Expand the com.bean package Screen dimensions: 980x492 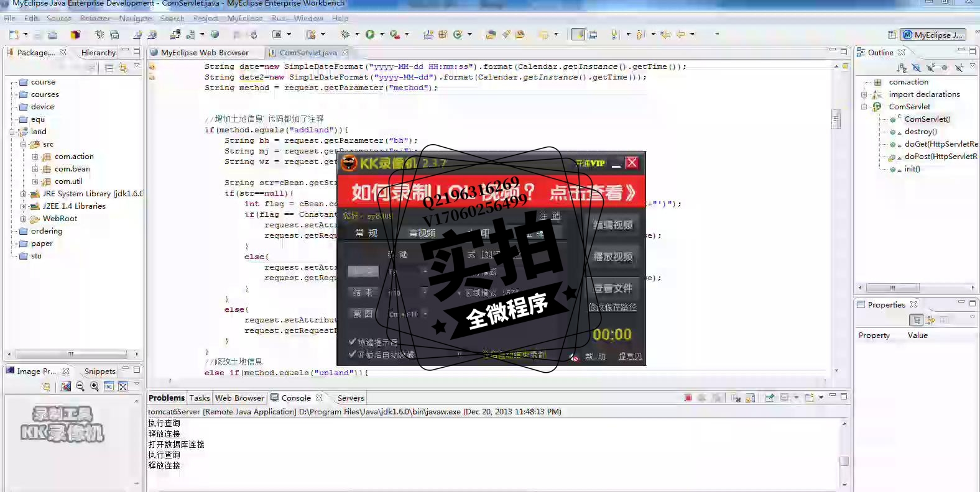35,169
